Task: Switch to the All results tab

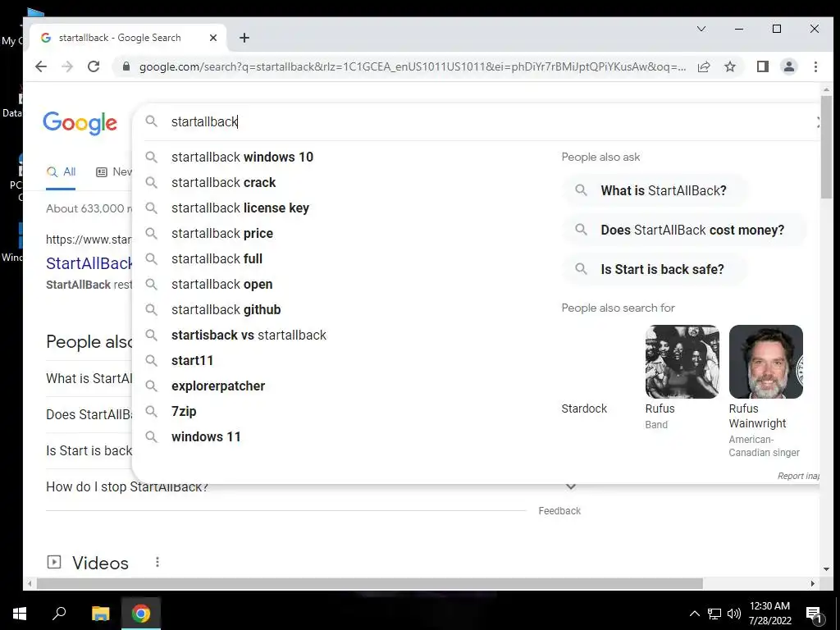Action: coord(61,172)
